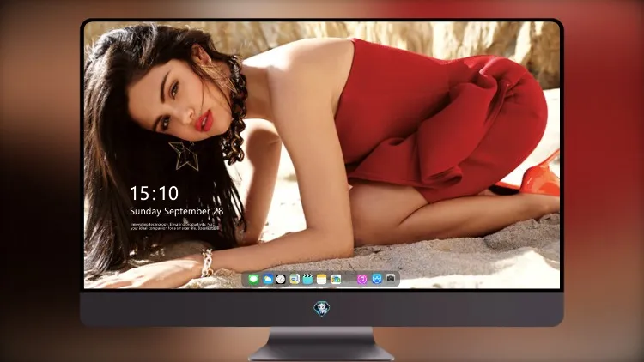Open the clapperboard video app icon

307,279
